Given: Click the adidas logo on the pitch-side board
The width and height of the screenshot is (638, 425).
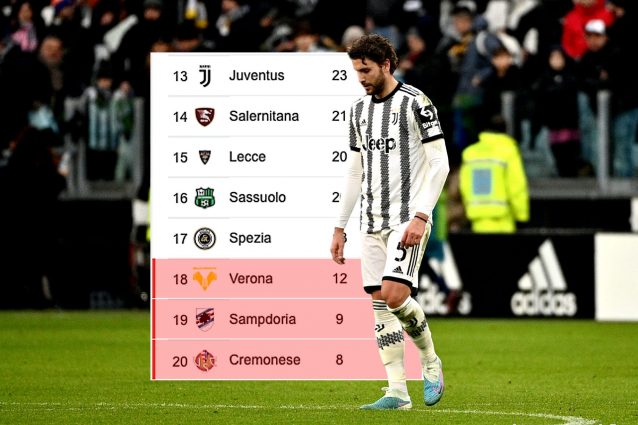Looking at the screenshot, I should [x=543, y=279].
